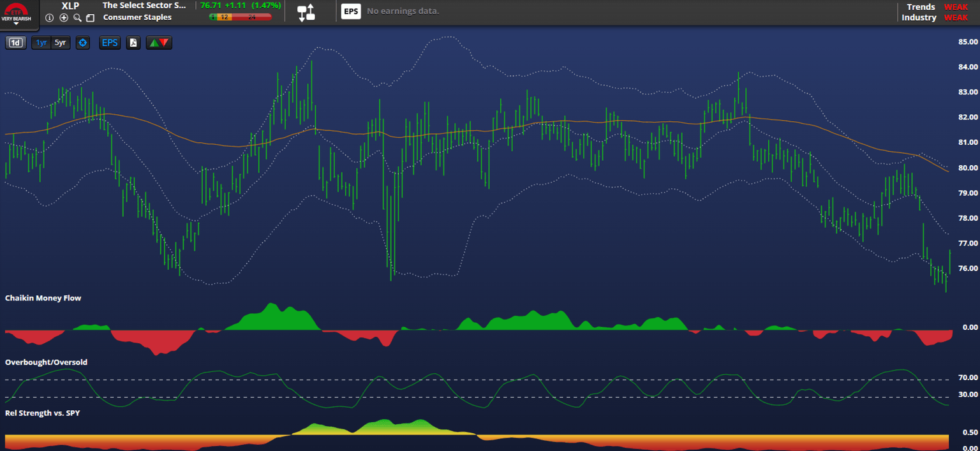
Task: Click the Chaikin Money Flow panel label
Action: [43, 298]
